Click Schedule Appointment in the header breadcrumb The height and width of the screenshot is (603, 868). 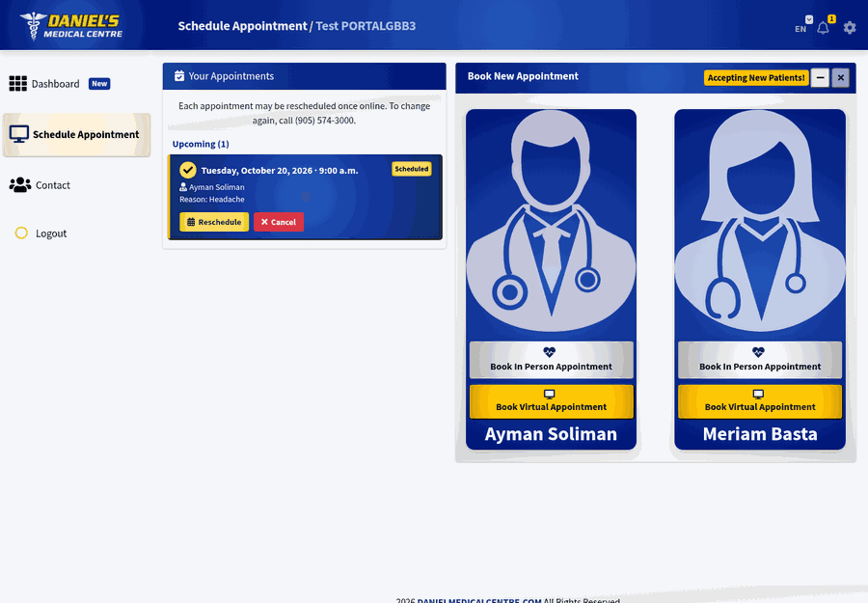coord(242,26)
